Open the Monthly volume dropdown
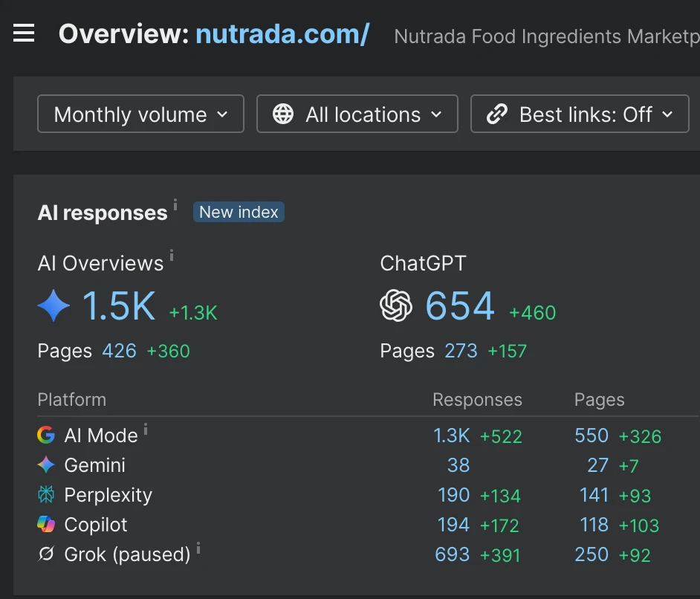Viewport: 700px width, 599px height. click(x=140, y=114)
